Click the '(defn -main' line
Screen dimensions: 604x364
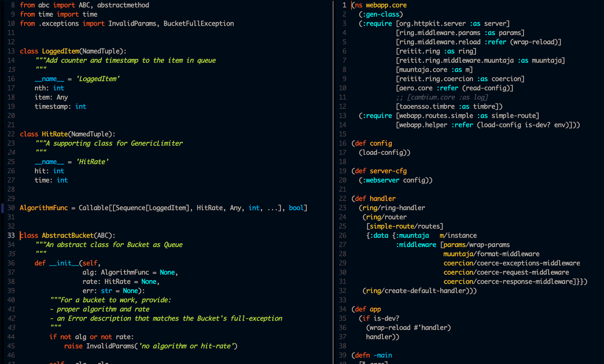tap(372, 355)
